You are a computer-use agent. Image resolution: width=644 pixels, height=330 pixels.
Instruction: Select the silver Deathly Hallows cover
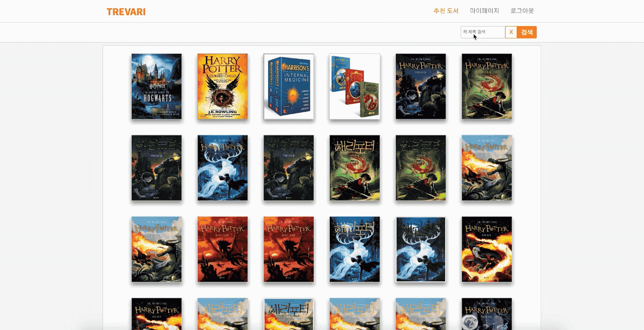487,314
